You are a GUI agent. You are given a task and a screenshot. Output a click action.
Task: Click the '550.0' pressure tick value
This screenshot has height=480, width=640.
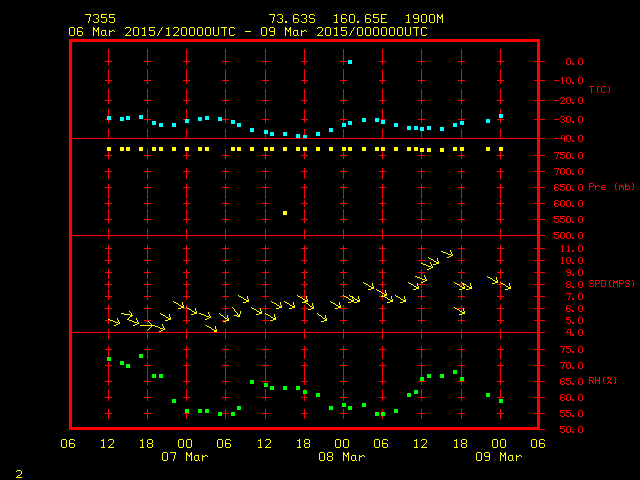569,220
